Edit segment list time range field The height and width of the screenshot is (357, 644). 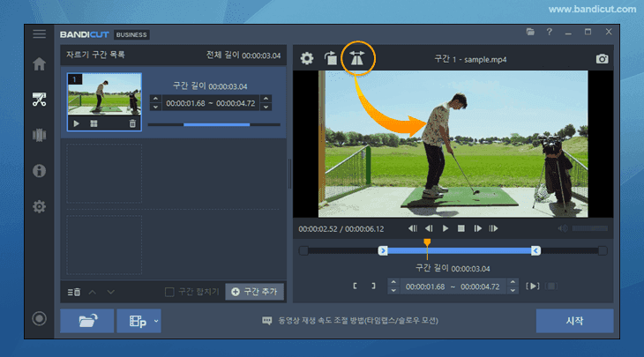211,103
